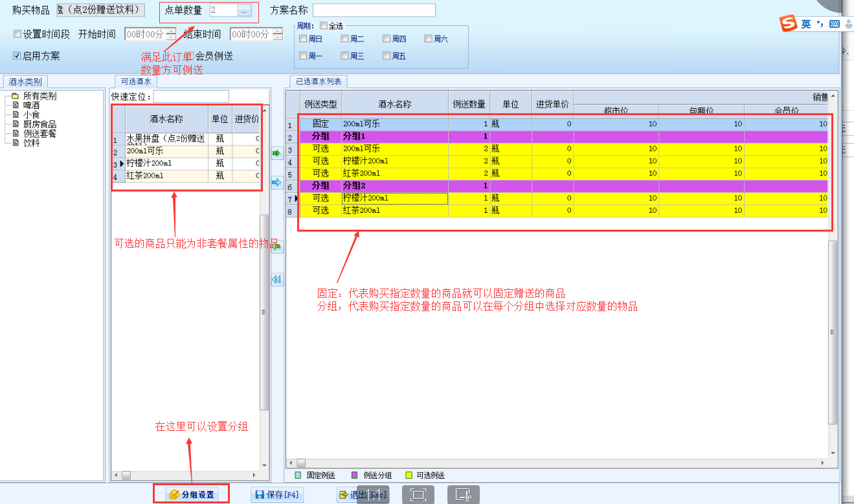This screenshot has width=854, height=504.
Task: Focus the 方案名称 input field
Action: [374, 10]
